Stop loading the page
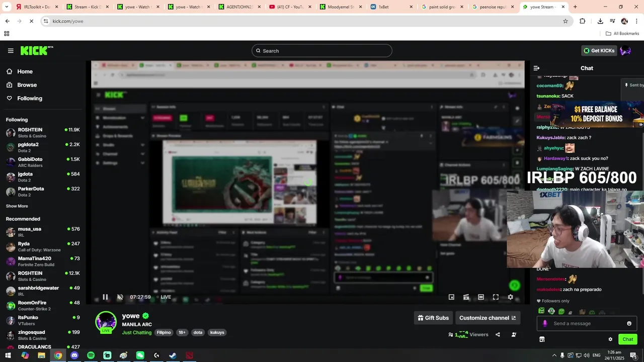 [31, 21]
